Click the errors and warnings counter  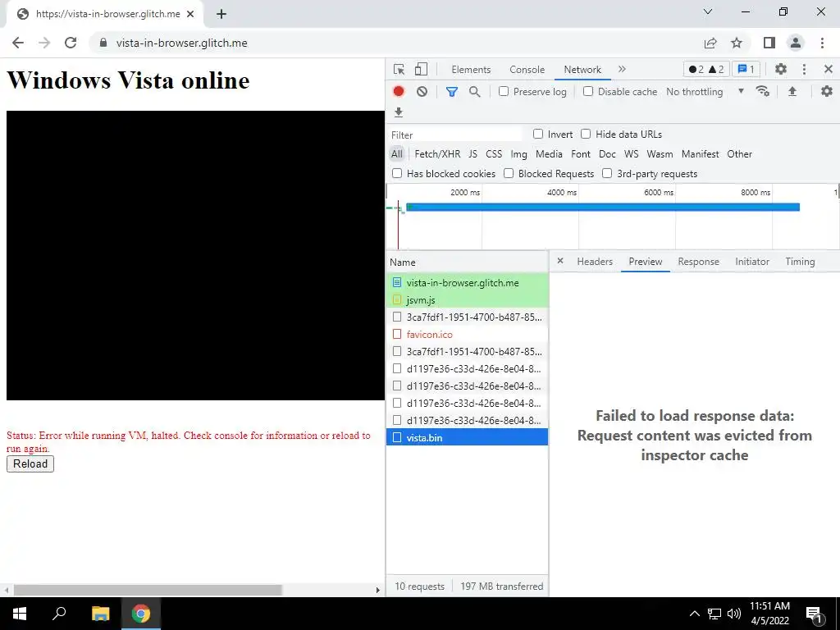(x=706, y=69)
